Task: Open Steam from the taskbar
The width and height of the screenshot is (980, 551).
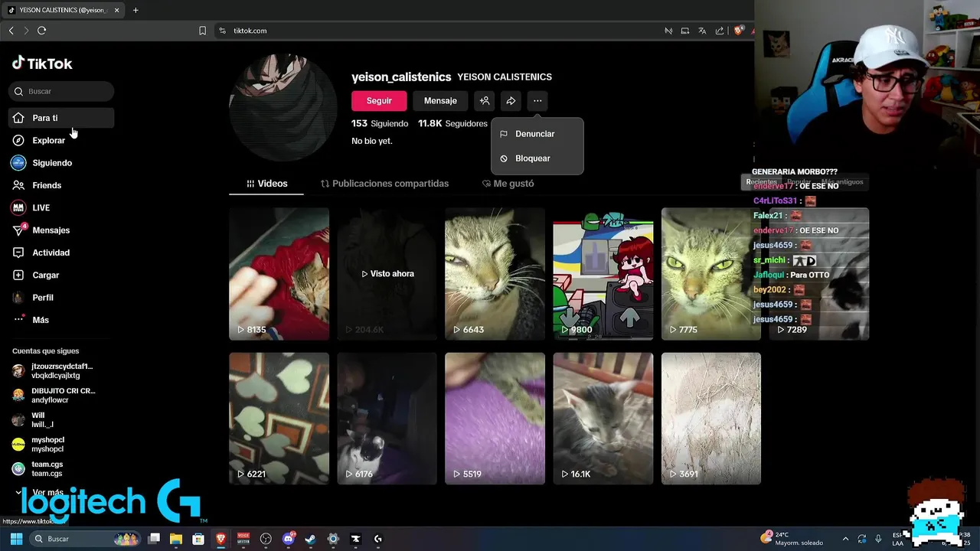Action: [x=311, y=539]
